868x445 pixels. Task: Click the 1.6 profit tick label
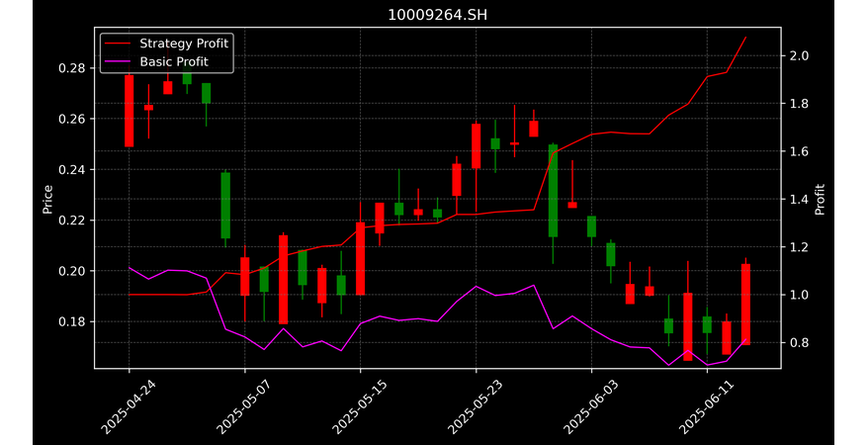tap(800, 151)
